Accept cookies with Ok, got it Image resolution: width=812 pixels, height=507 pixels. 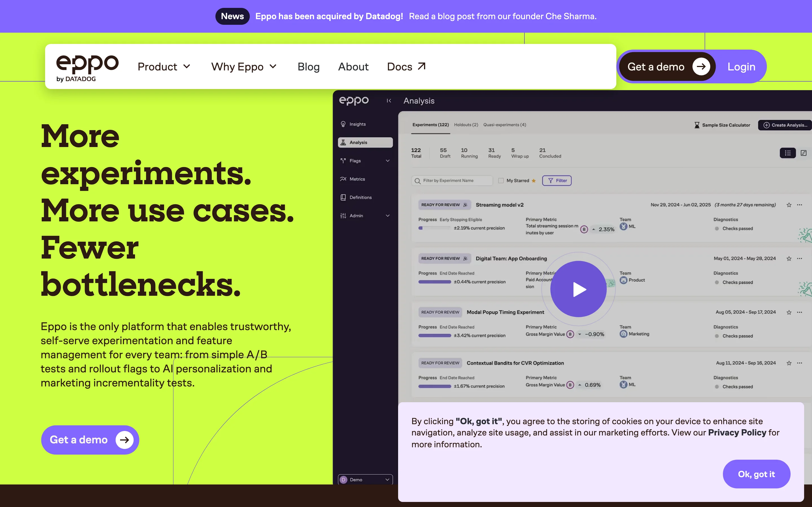click(756, 474)
